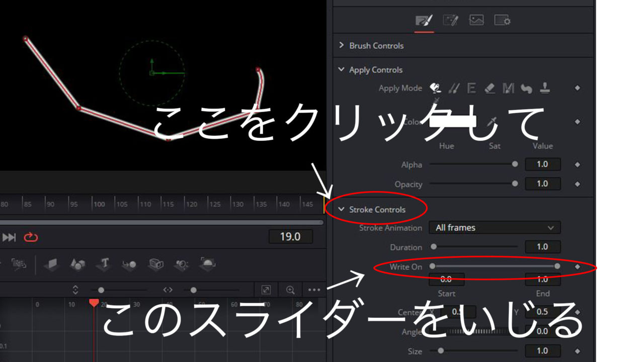Image resolution: width=644 pixels, height=362 pixels.
Task: Add the Shape 3D tool
Action: point(77,263)
